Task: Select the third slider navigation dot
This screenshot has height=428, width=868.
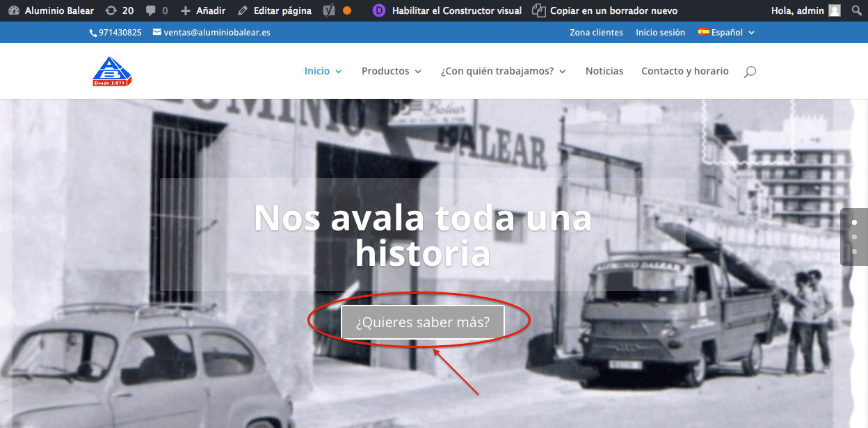Action: coord(854,251)
